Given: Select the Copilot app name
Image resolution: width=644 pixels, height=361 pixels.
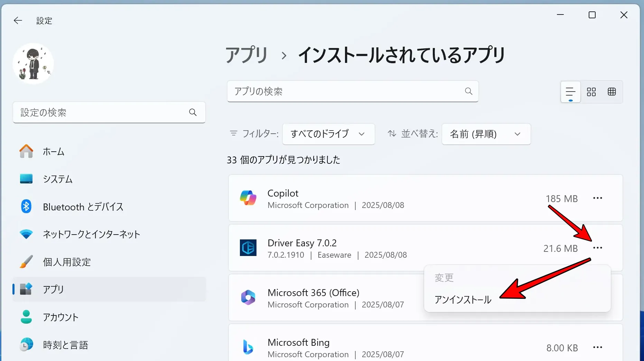Looking at the screenshot, I should (x=283, y=193).
